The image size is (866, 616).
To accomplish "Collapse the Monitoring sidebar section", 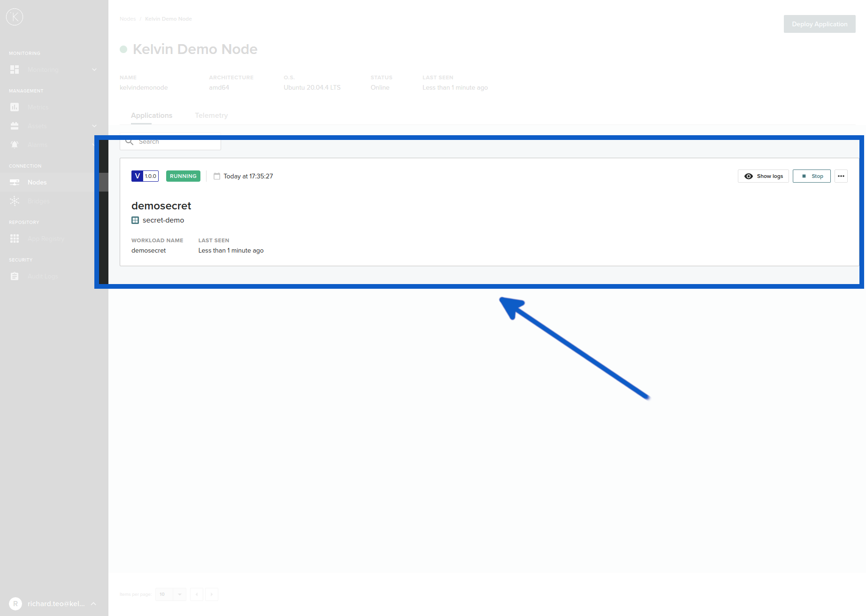I will (x=94, y=69).
